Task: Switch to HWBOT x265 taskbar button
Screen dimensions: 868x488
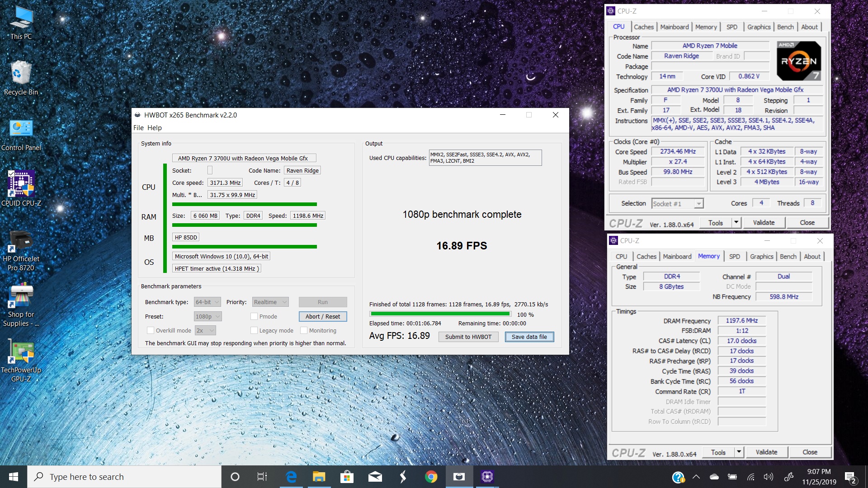Action: click(459, 477)
